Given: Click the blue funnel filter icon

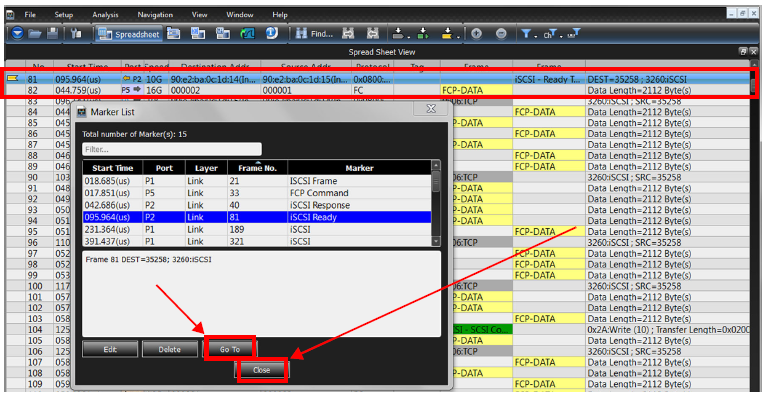Looking at the screenshot, I should [x=526, y=34].
